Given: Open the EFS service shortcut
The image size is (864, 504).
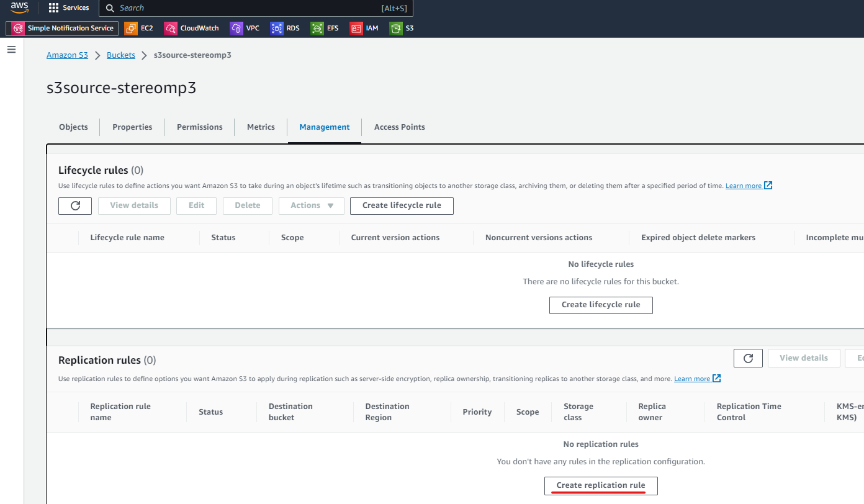Looking at the screenshot, I should 325,28.
